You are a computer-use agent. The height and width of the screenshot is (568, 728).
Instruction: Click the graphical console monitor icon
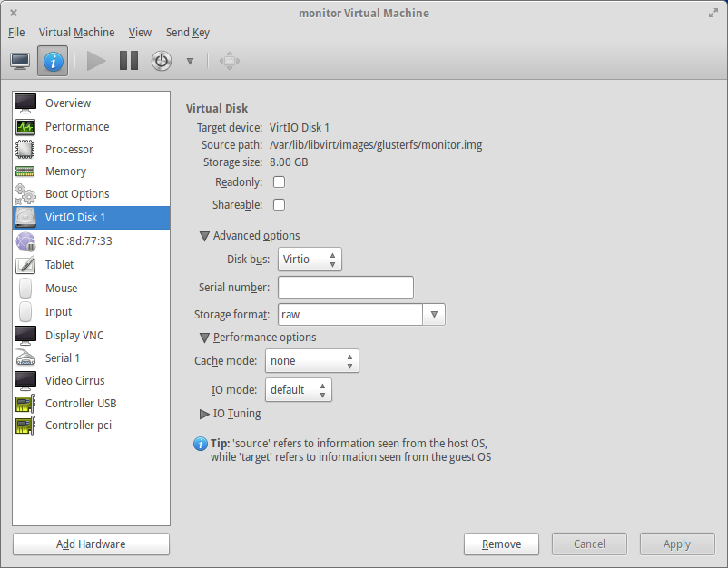coord(20,61)
